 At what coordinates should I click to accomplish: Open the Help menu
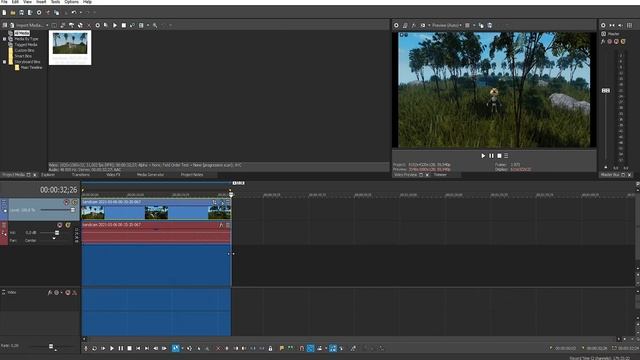tap(87, 2)
